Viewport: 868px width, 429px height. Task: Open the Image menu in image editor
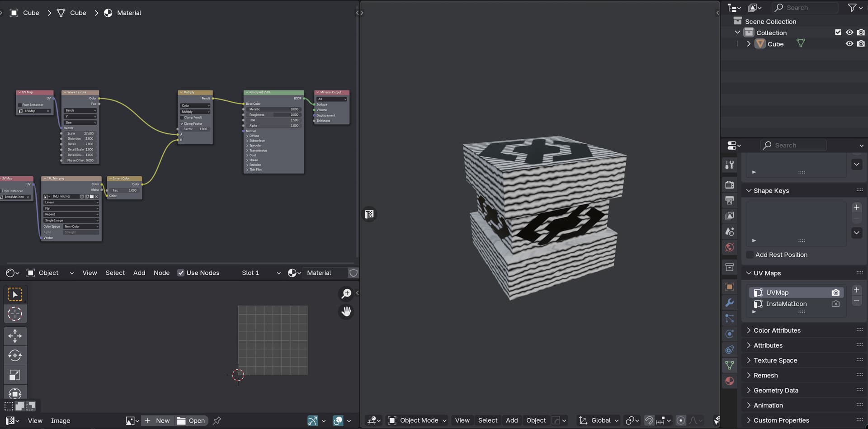pos(60,420)
